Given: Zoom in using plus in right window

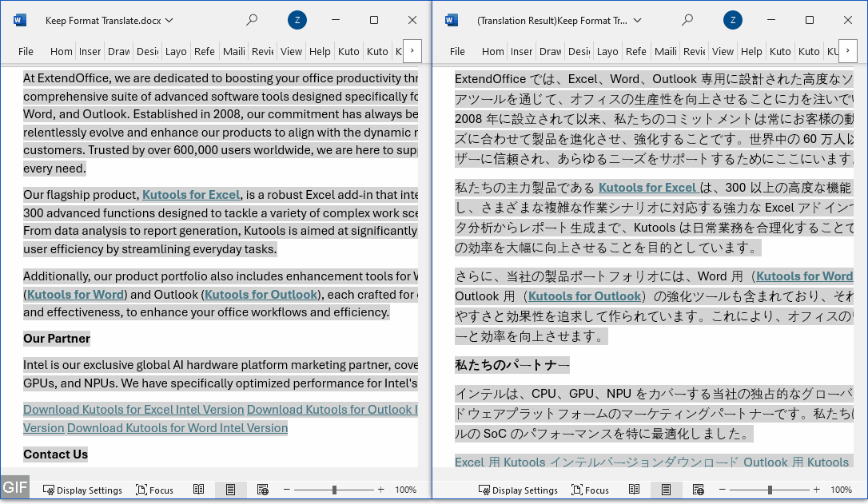Looking at the screenshot, I should 817,490.
